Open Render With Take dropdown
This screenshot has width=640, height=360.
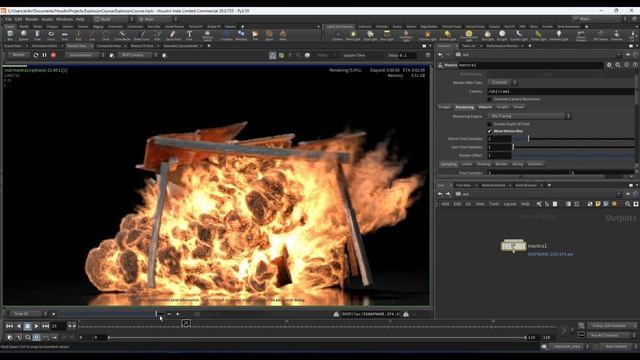[502, 82]
